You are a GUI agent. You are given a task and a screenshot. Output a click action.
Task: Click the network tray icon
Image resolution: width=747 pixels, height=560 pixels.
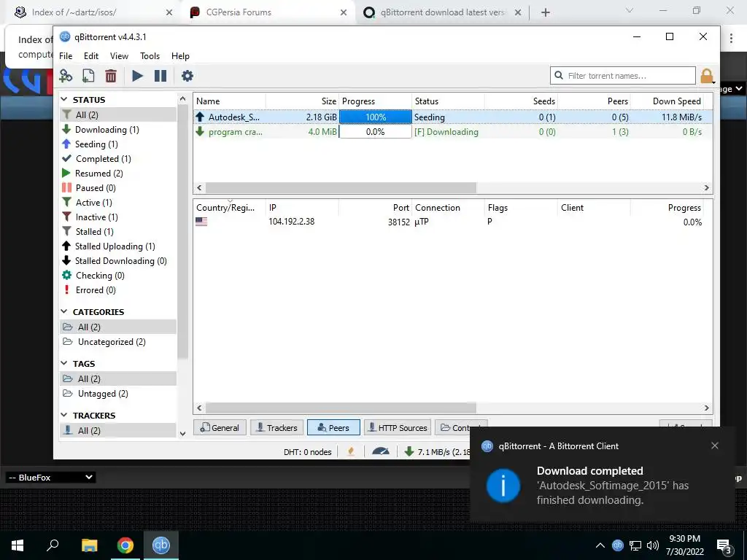coord(635,545)
